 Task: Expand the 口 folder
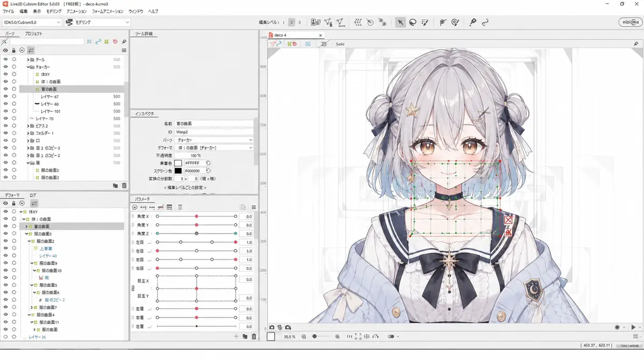pyautogui.click(x=28, y=141)
